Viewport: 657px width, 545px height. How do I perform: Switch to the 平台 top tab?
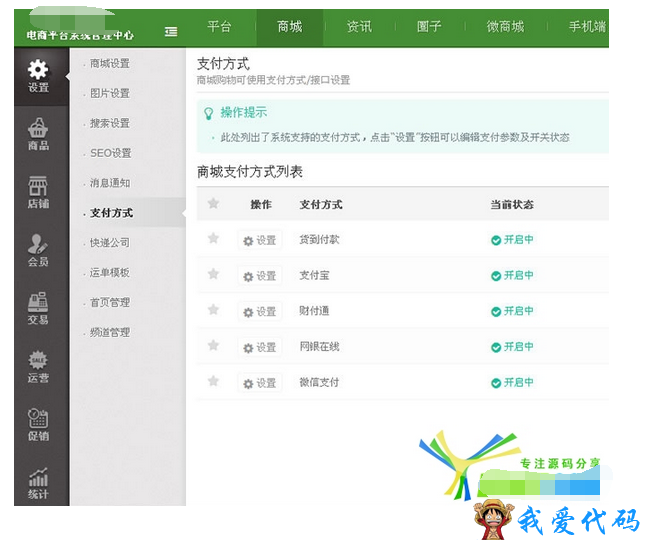(219, 27)
